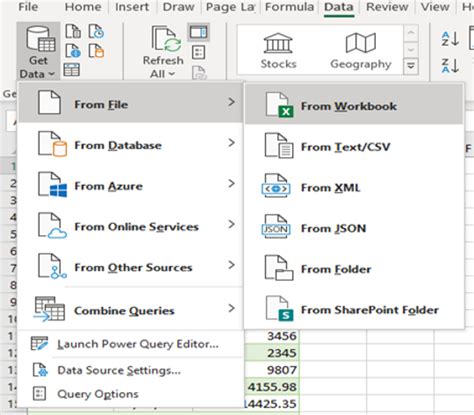The height and width of the screenshot is (415, 474).
Task: Switch to the Page Layout tab
Action: pyautogui.click(x=230, y=7)
